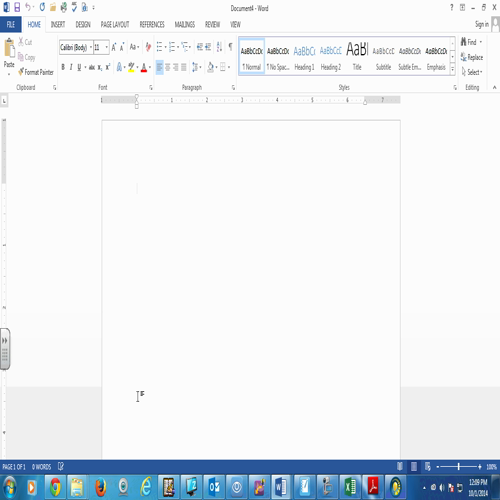The image size is (500, 500).
Task: Toggle bold formatting
Action: (x=63, y=67)
